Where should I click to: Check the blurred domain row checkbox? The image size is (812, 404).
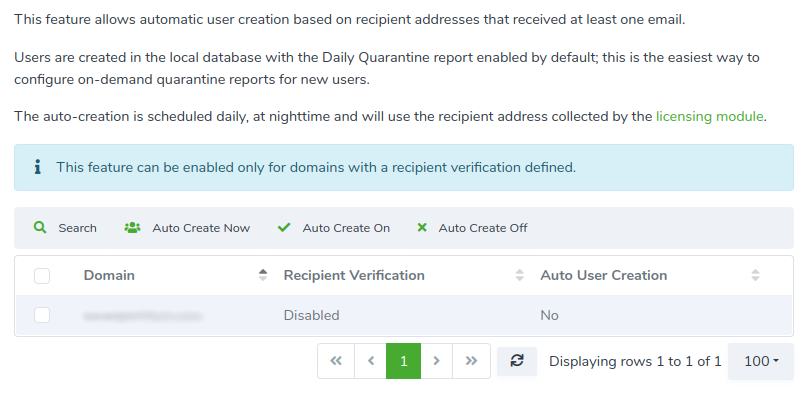(42, 315)
